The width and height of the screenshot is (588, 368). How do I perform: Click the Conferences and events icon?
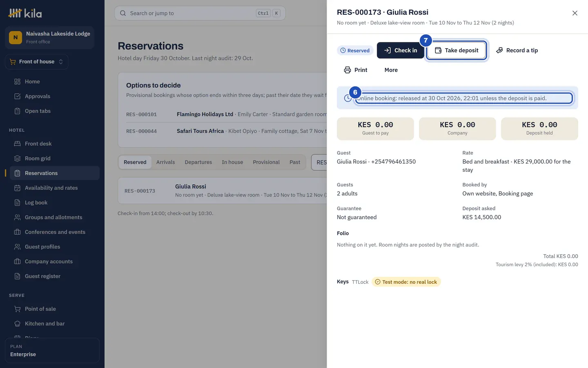[x=17, y=232]
